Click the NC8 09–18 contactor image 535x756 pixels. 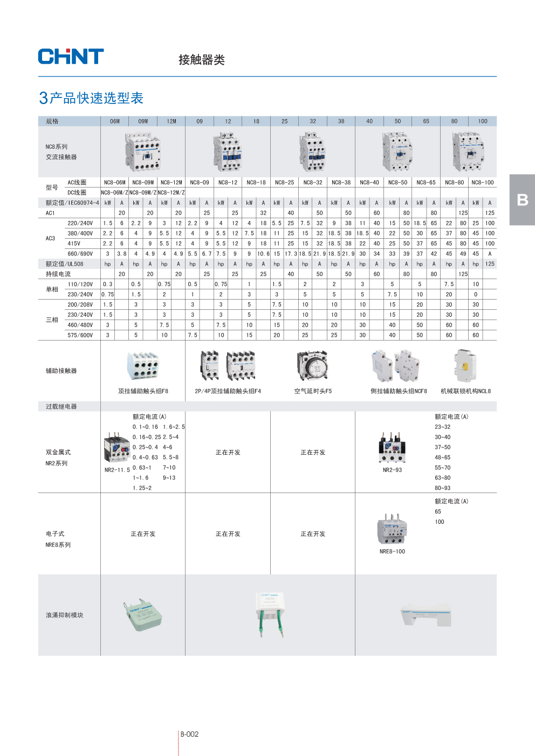[x=228, y=151]
